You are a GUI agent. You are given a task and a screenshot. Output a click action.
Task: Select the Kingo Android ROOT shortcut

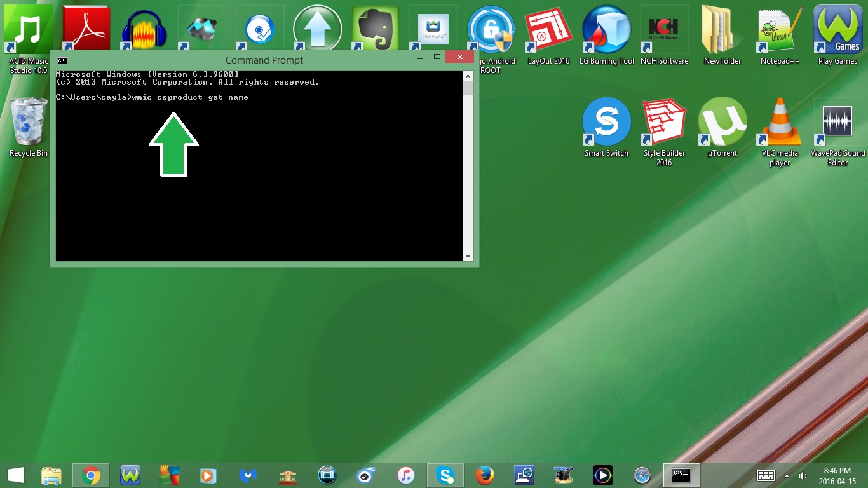(491, 38)
